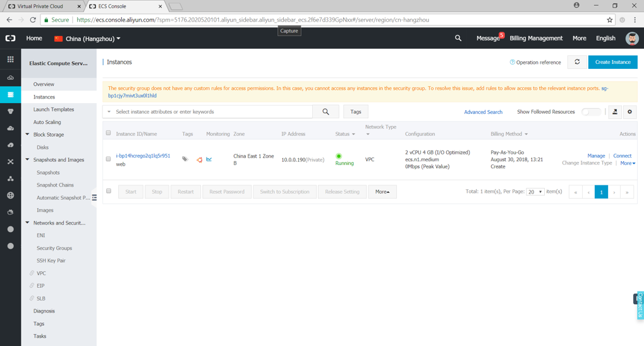
Task: Run the instance keyword search magnifier button
Action: (325, 112)
